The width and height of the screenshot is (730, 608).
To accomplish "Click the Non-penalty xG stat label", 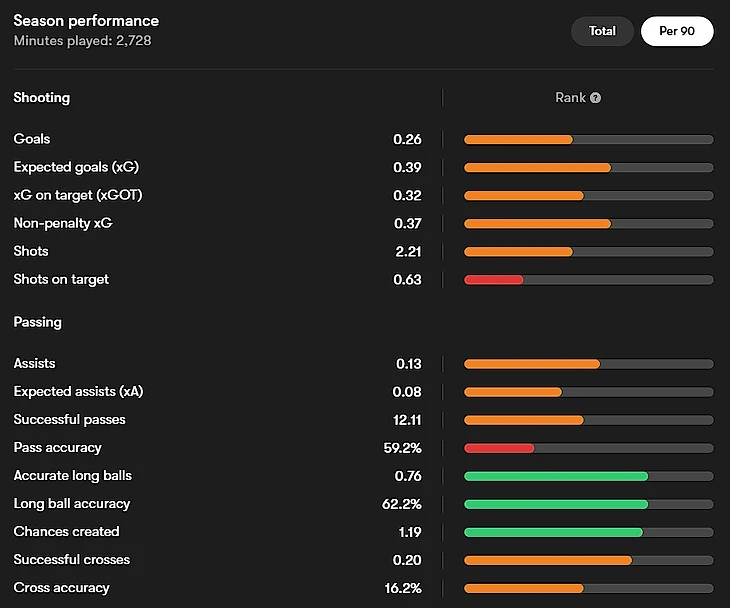I will tap(63, 223).
